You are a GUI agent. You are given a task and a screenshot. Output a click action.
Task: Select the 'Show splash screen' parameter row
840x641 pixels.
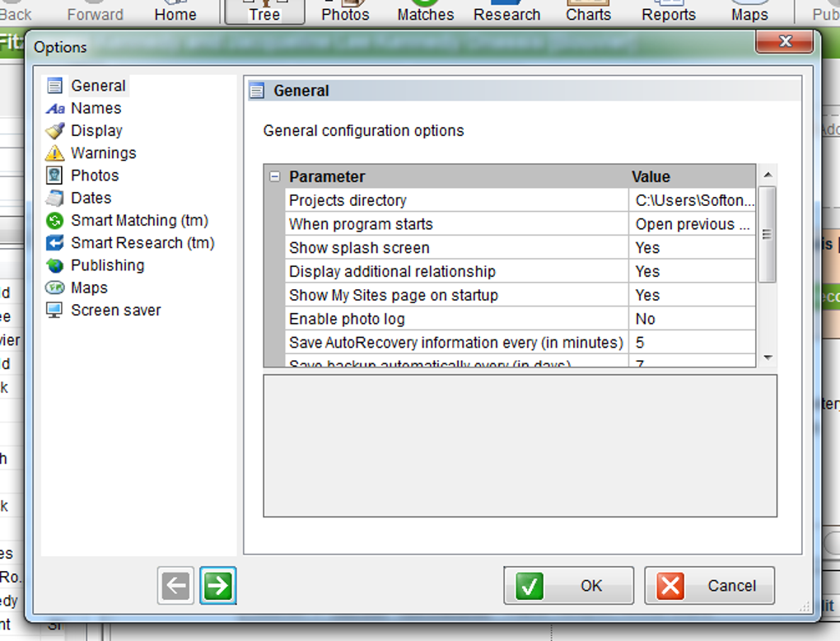click(456, 248)
